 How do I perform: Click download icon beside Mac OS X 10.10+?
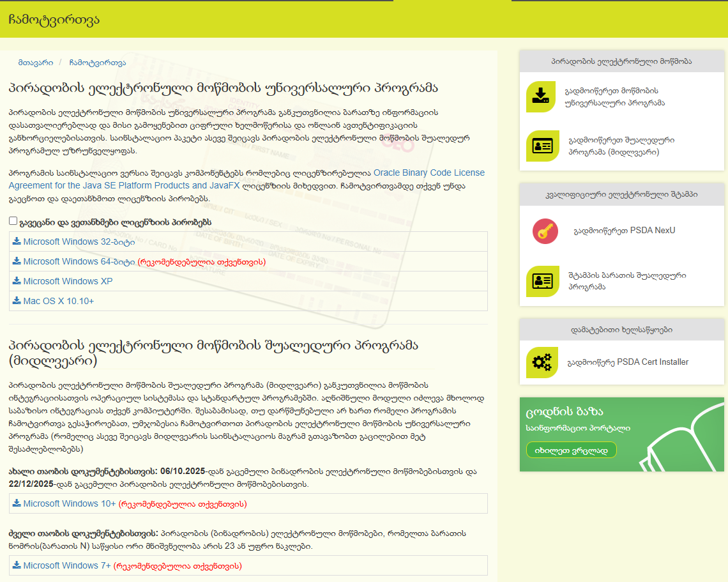pyautogui.click(x=17, y=301)
